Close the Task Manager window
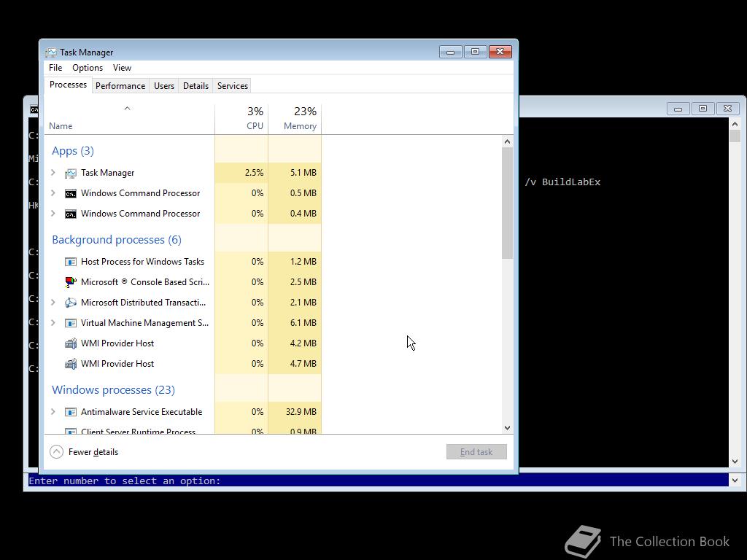747x560 pixels. pyautogui.click(x=500, y=52)
